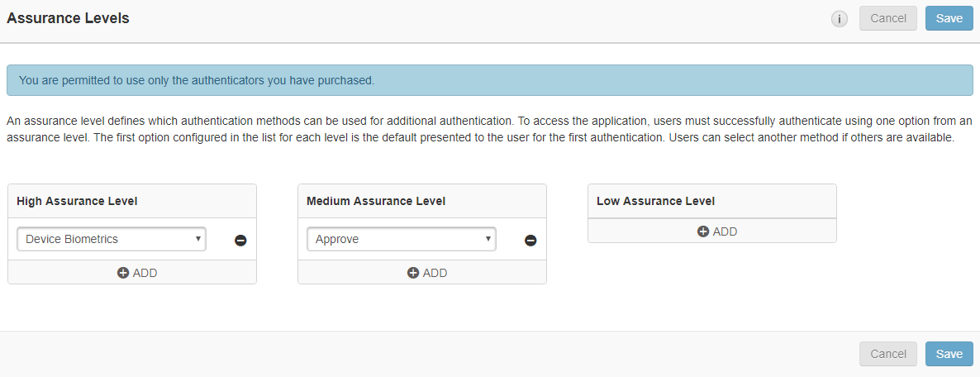980x377 pixels.
Task: Click the information icon beside Cancel
Action: coord(840,19)
